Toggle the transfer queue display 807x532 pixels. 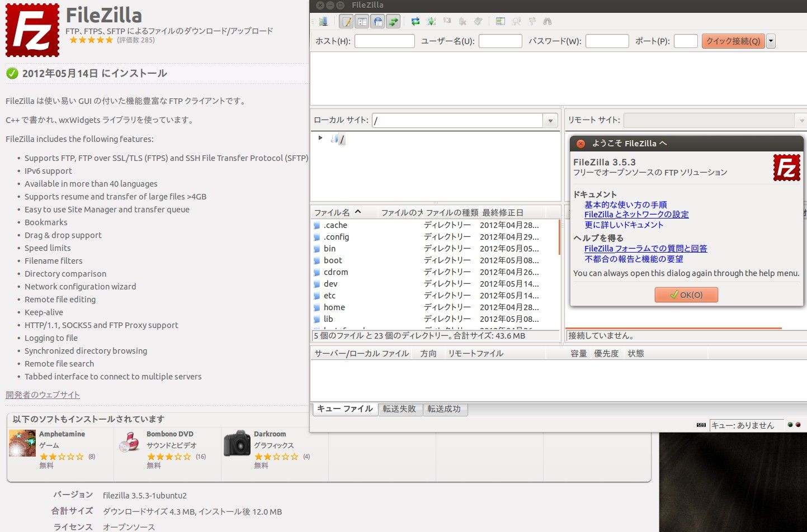[x=394, y=22]
